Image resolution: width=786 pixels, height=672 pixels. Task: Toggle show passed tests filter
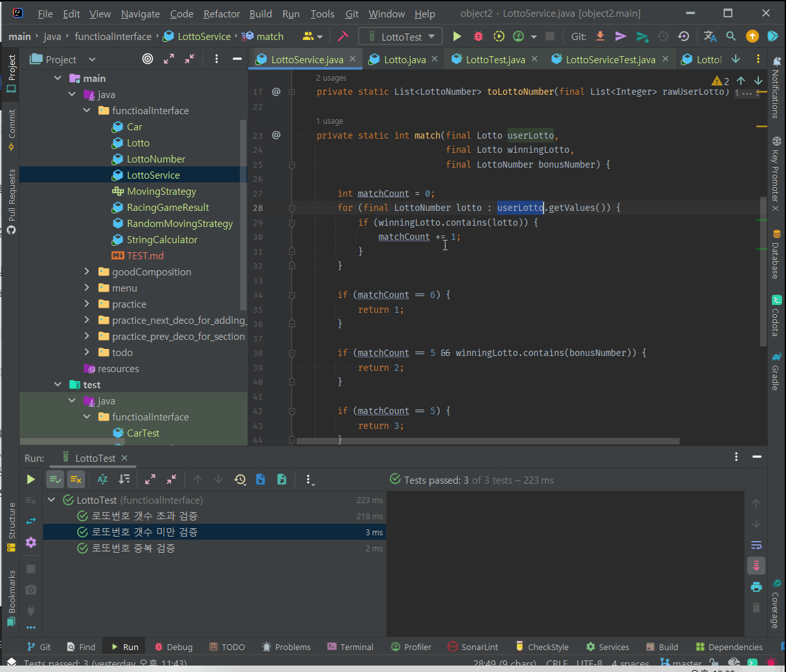coord(55,479)
